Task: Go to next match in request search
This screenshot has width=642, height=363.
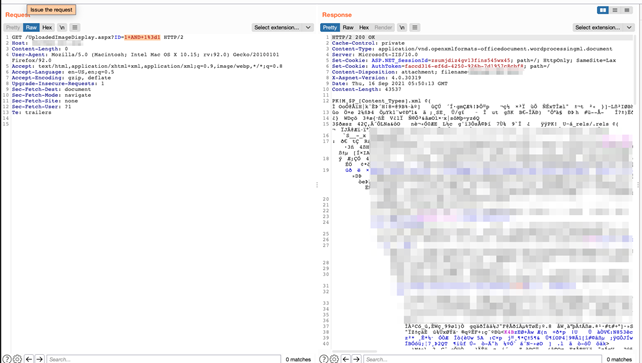Action: coord(39,359)
